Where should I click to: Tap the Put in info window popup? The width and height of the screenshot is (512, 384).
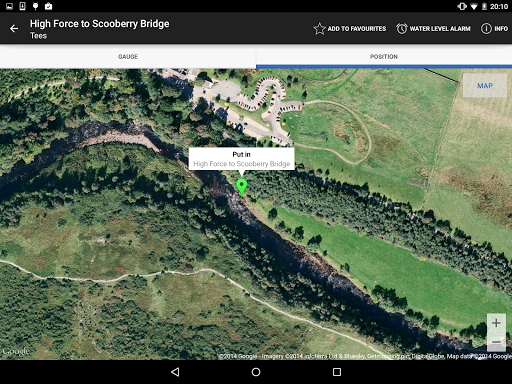242,159
